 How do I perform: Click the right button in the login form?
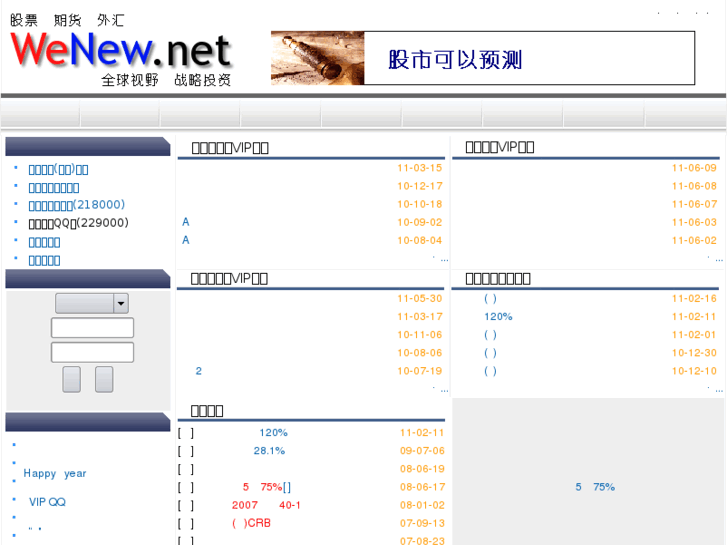point(104,379)
